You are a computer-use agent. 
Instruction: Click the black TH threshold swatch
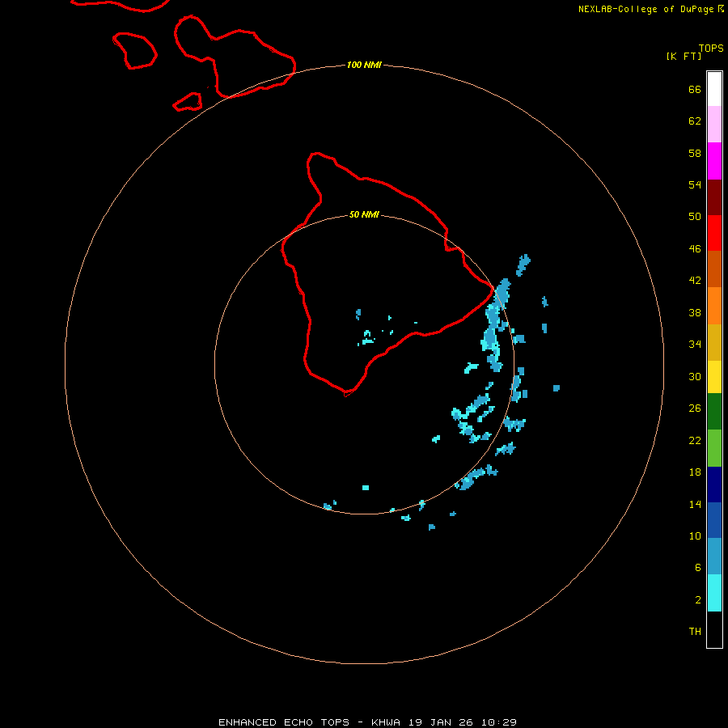[x=714, y=629]
